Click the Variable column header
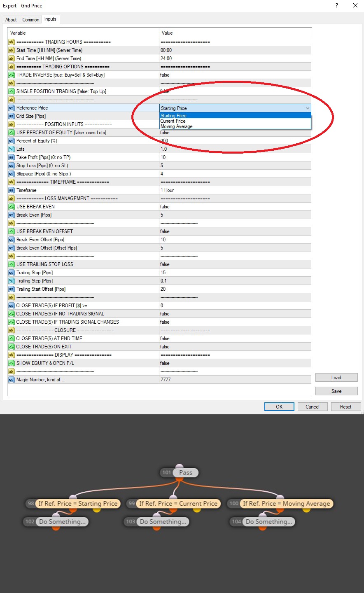 click(x=83, y=33)
